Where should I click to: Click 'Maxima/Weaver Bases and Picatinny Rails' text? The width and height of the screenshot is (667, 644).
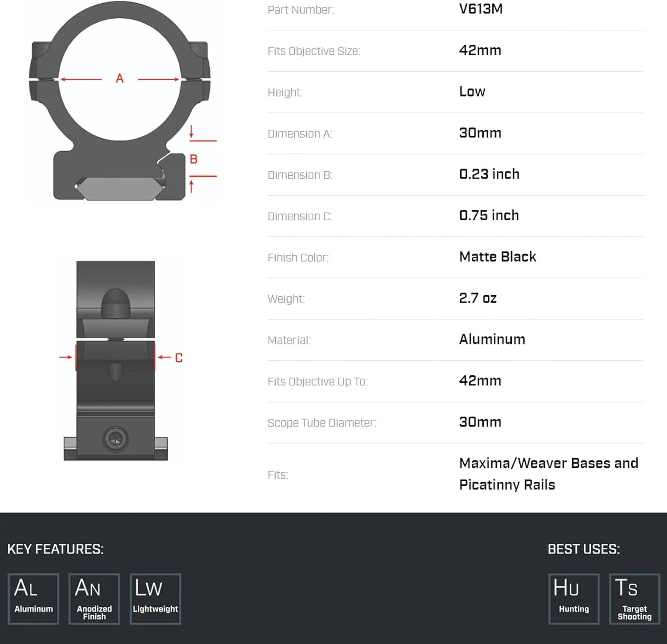click(x=549, y=474)
